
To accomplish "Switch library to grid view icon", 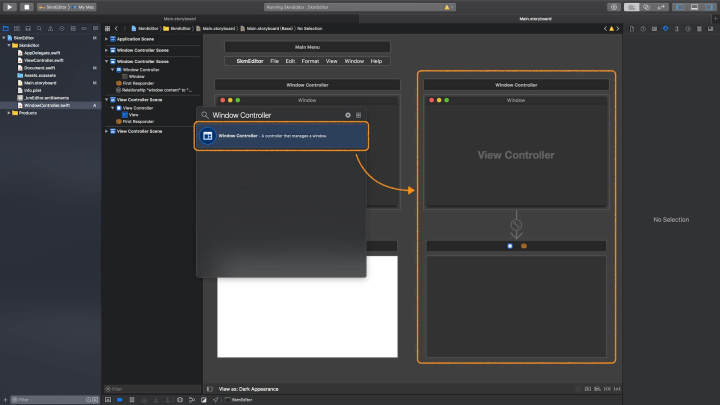I will pos(359,115).
